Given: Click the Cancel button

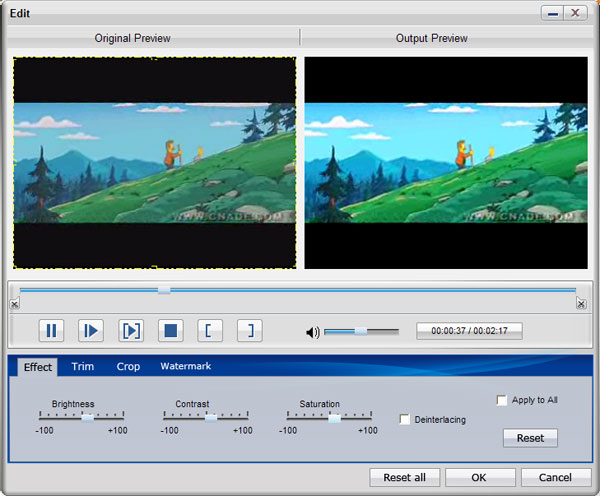Looking at the screenshot, I should click(x=556, y=477).
